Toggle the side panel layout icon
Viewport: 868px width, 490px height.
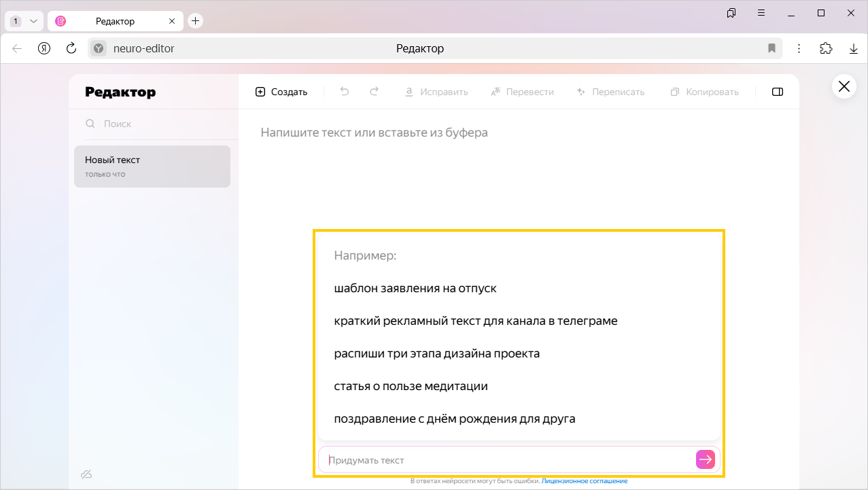tap(778, 92)
